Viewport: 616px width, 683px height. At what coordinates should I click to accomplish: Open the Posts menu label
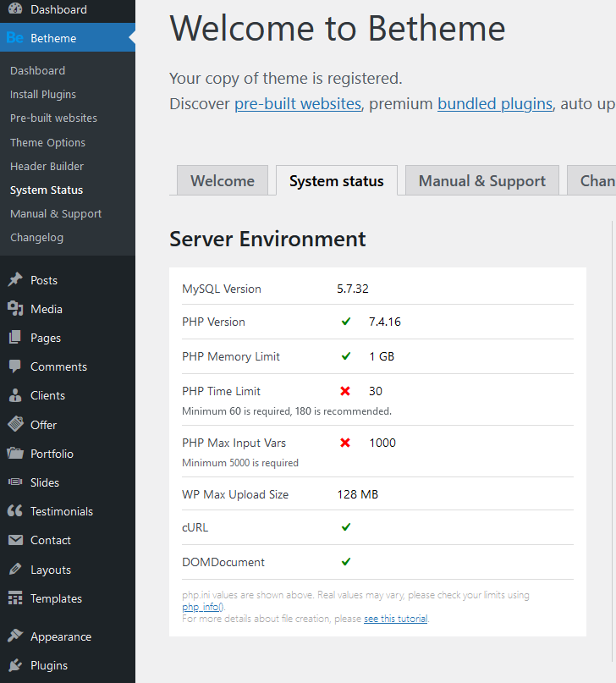[x=44, y=280]
